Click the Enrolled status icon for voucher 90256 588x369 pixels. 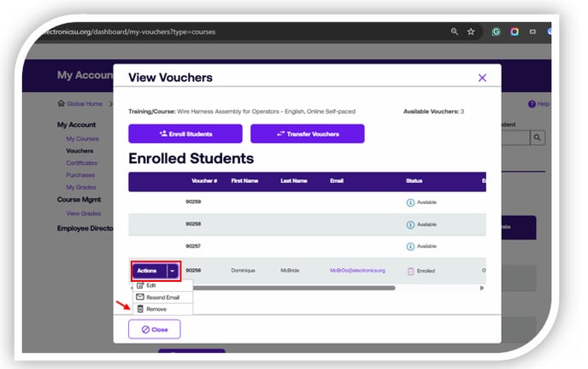coord(410,271)
